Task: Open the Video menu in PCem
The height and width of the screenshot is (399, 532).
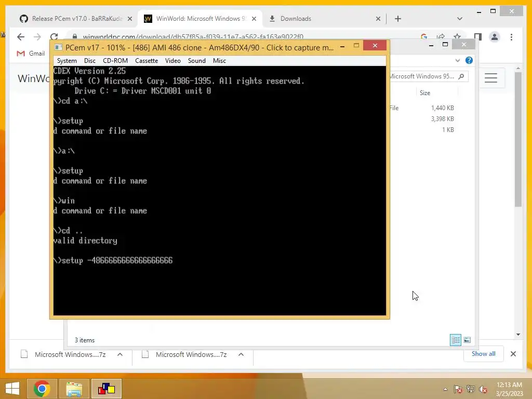Action: pyautogui.click(x=172, y=61)
